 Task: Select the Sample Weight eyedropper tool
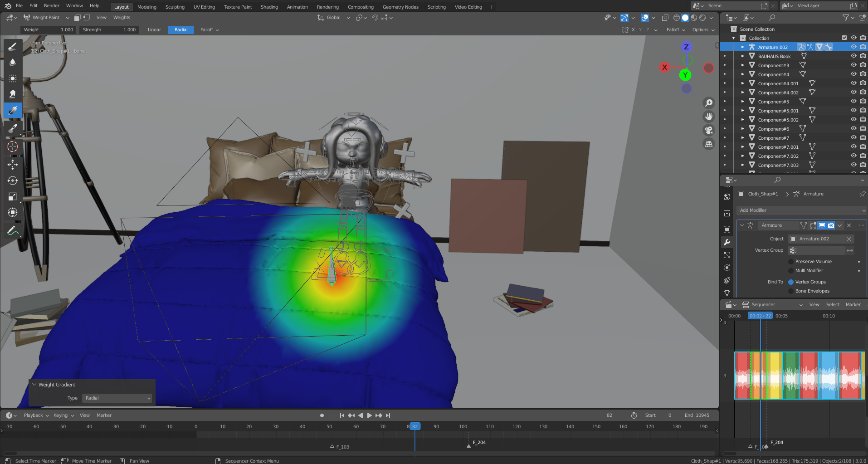click(13, 128)
